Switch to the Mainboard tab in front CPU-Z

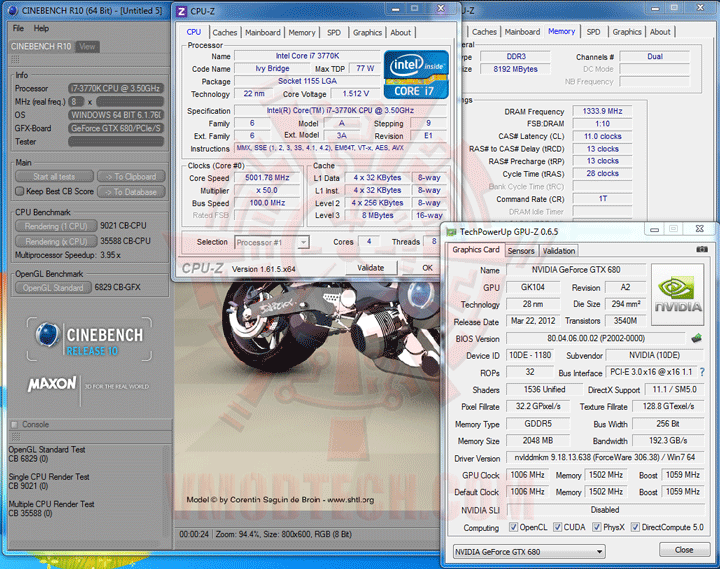(x=263, y=33)
